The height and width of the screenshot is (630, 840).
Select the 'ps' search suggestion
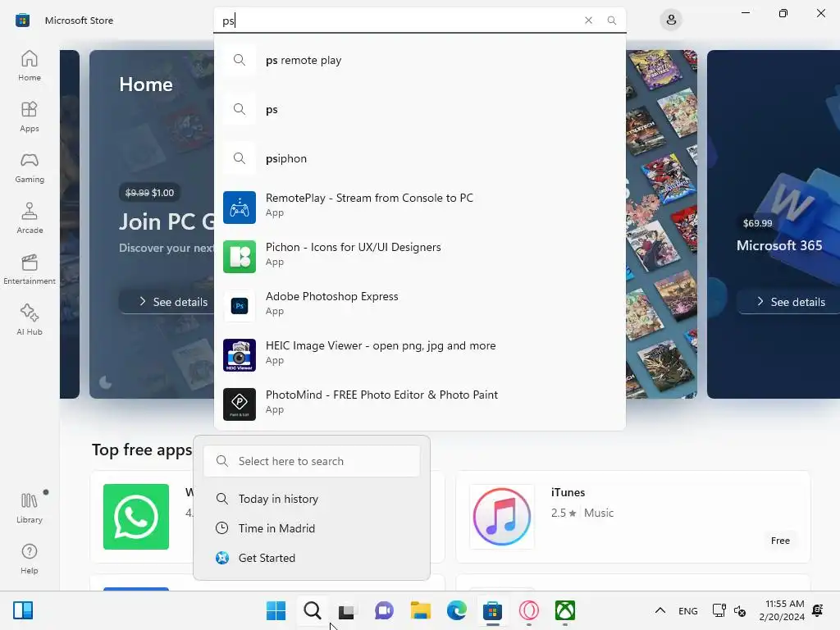click(x=420, y=109)
